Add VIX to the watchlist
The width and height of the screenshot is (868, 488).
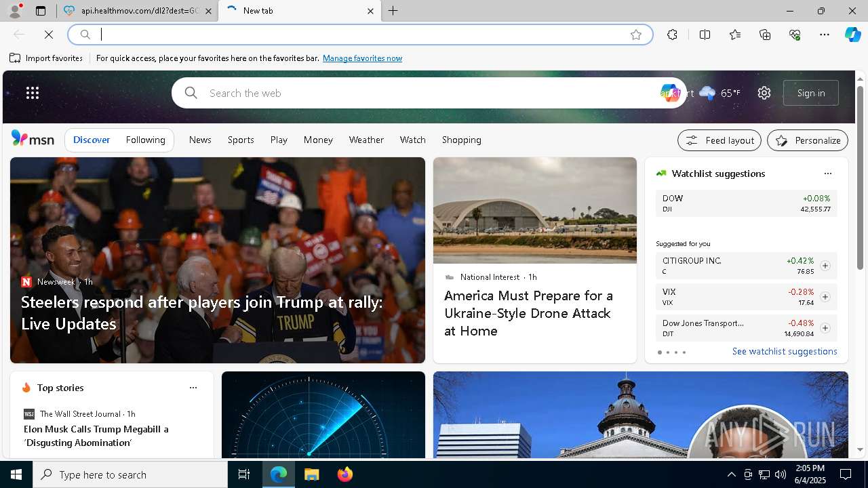pos(825,297)
